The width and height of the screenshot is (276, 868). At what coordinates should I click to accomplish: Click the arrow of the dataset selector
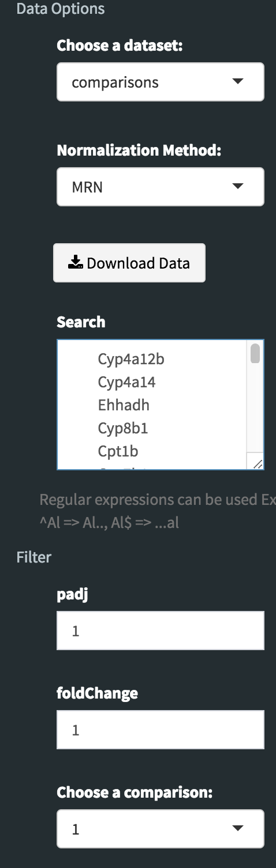237,81
